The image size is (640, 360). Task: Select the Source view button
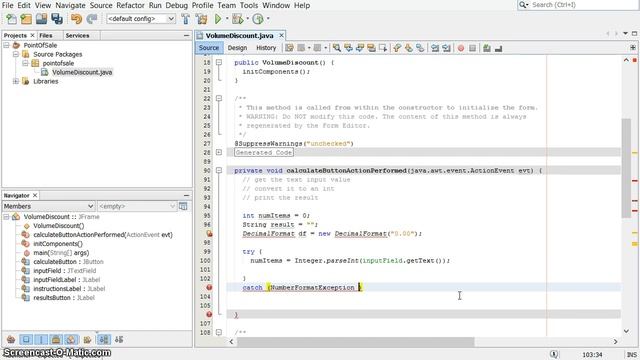(209, 48)
